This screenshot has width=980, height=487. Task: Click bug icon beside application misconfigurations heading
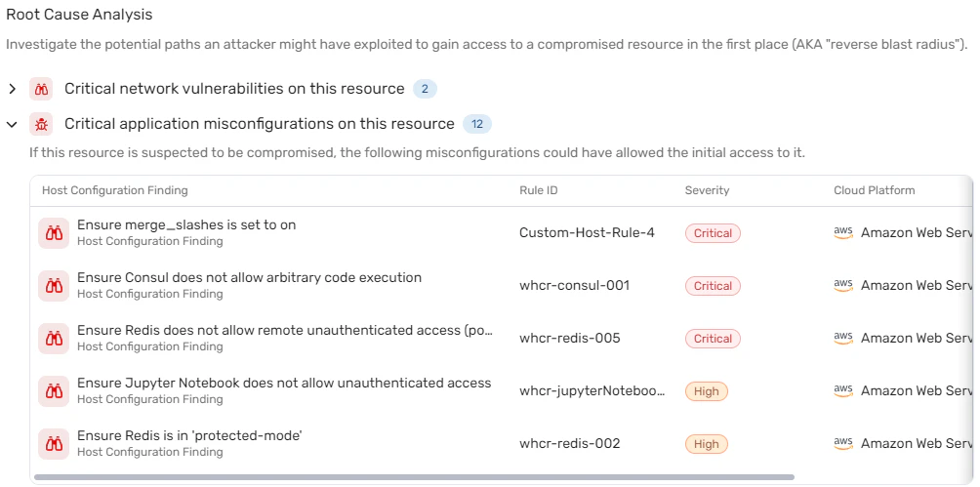tap(41, 124)
